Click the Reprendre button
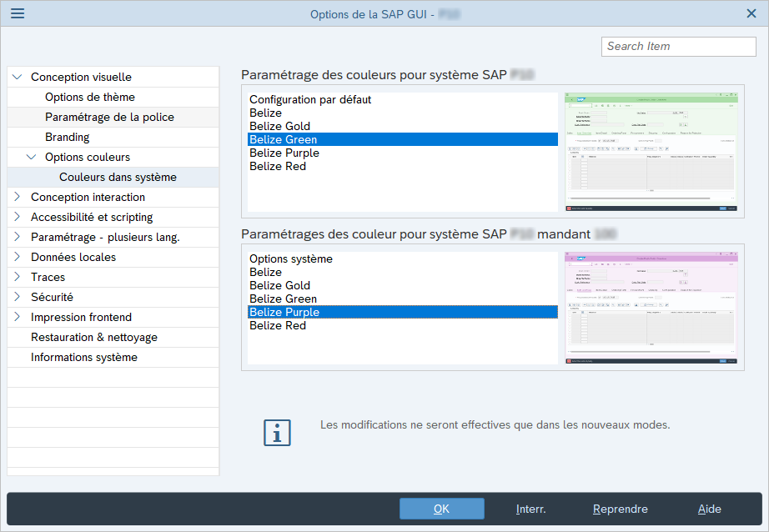 point(620,509)
